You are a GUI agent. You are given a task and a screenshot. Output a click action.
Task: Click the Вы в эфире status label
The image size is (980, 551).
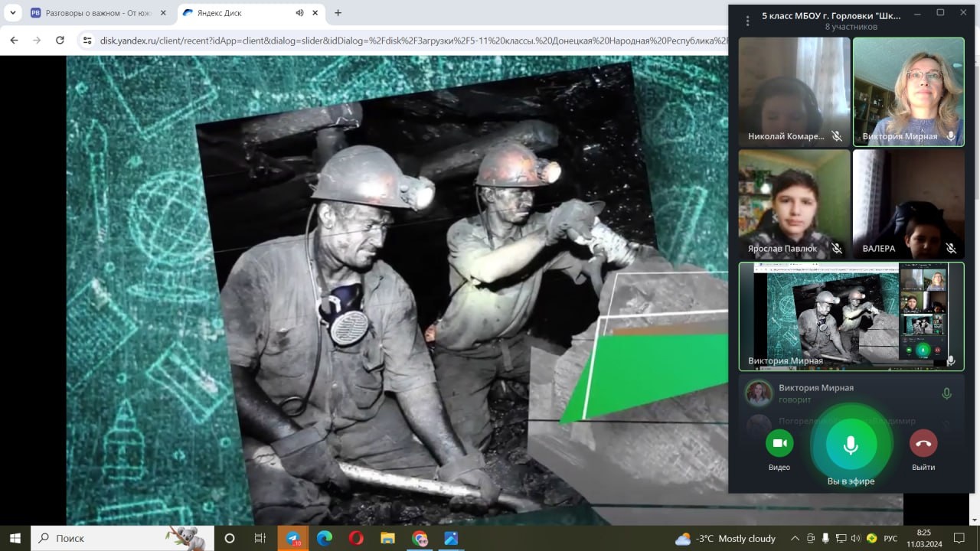[x=851, y=481]
